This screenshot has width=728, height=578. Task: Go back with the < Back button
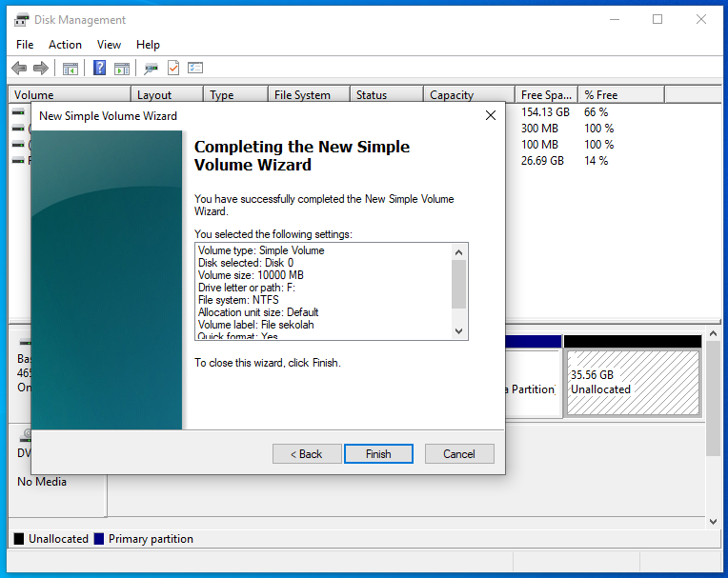point(307,454)
